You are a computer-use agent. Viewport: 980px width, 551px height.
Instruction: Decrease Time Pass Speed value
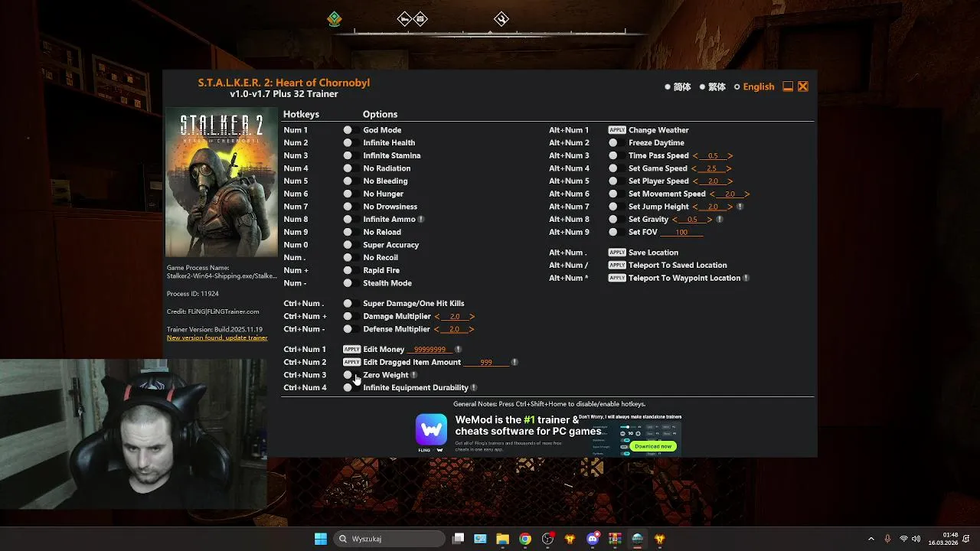tap(695, 156)
